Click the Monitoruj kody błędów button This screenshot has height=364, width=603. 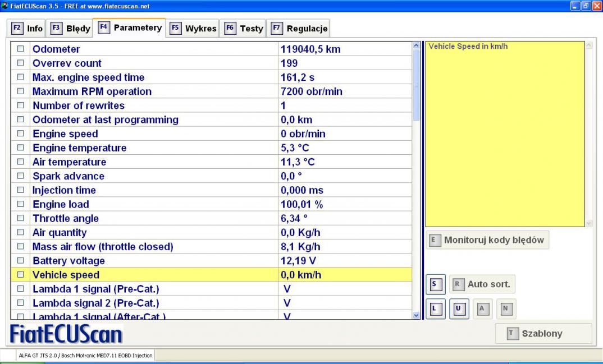coord(487,241)
